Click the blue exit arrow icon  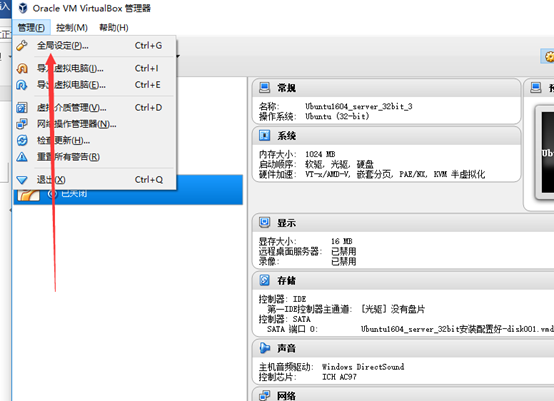pyautogui.click(x=22, y=180)
